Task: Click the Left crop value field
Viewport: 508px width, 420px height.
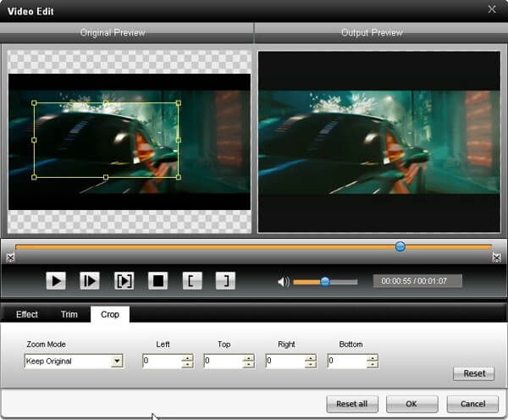Action: coord(162,361)
